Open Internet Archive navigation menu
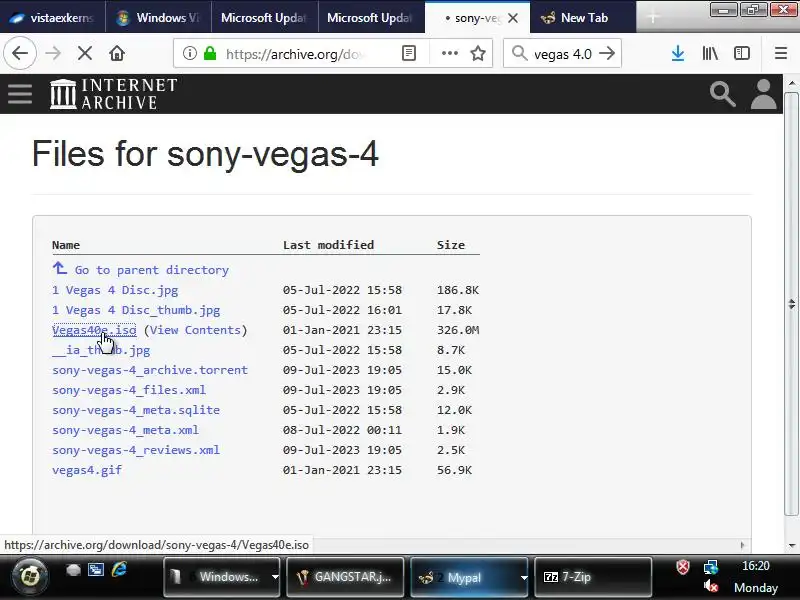This screenshot has width=800, height=600. (x=20, y=94)
